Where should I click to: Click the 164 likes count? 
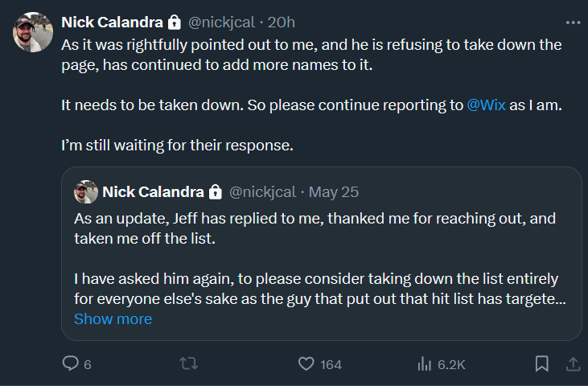pyautogui.click(x=331, y=365)
